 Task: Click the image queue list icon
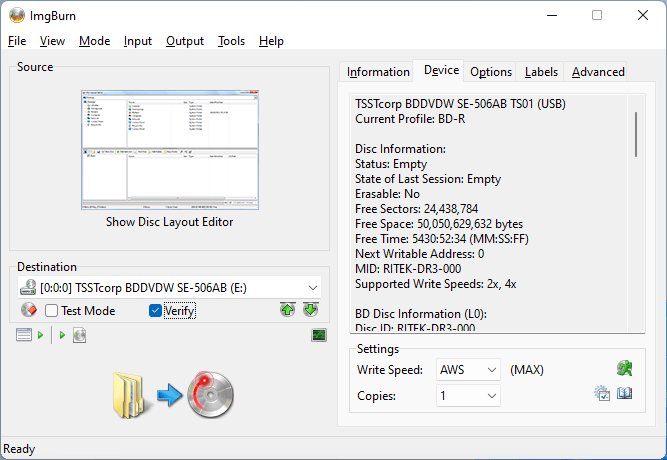[24, 335]
